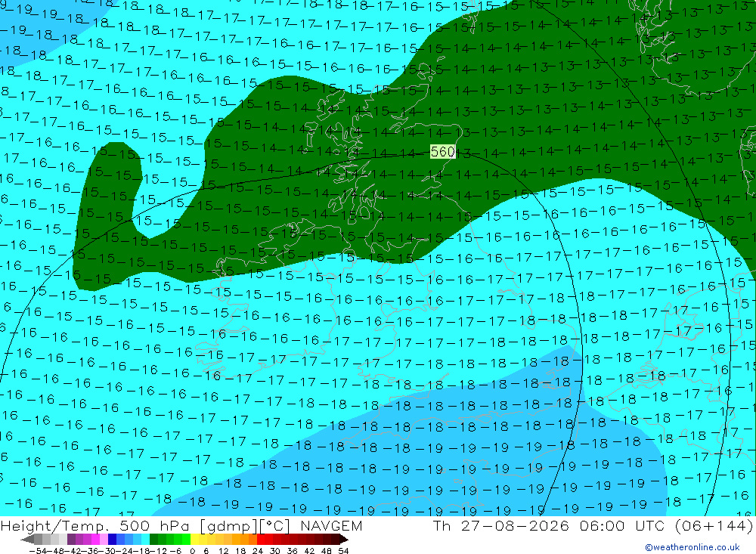Select the dark blue legend swatch near -30

pos(113,539)
